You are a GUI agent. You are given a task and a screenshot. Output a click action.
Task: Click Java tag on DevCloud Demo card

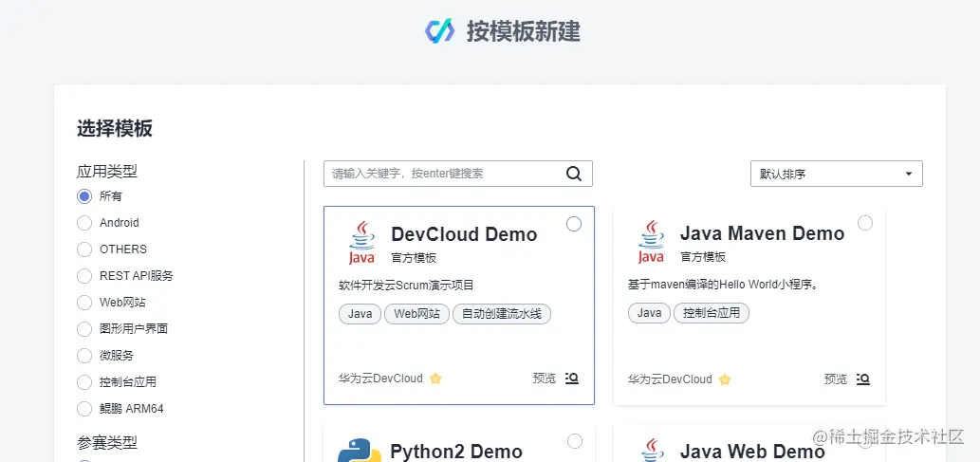(360, 314)
